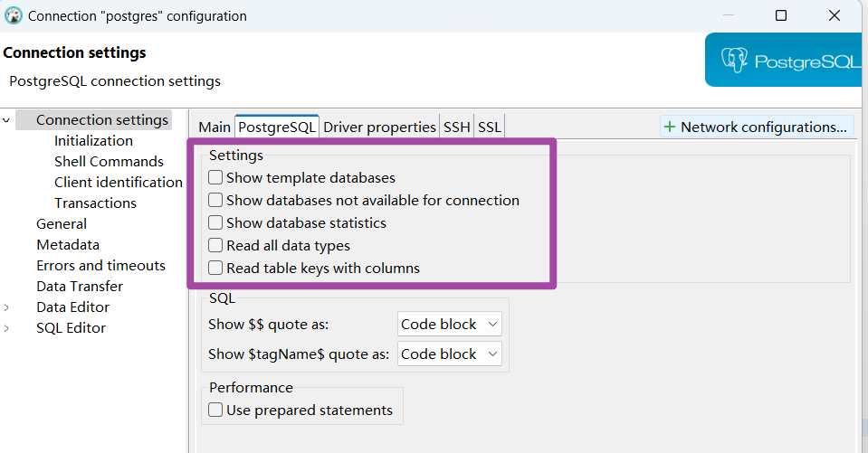The height and width of the screenshot is (453, 868).
Task: Open the Show $$ quote as dropdown
Action: [x=450, y=324]
